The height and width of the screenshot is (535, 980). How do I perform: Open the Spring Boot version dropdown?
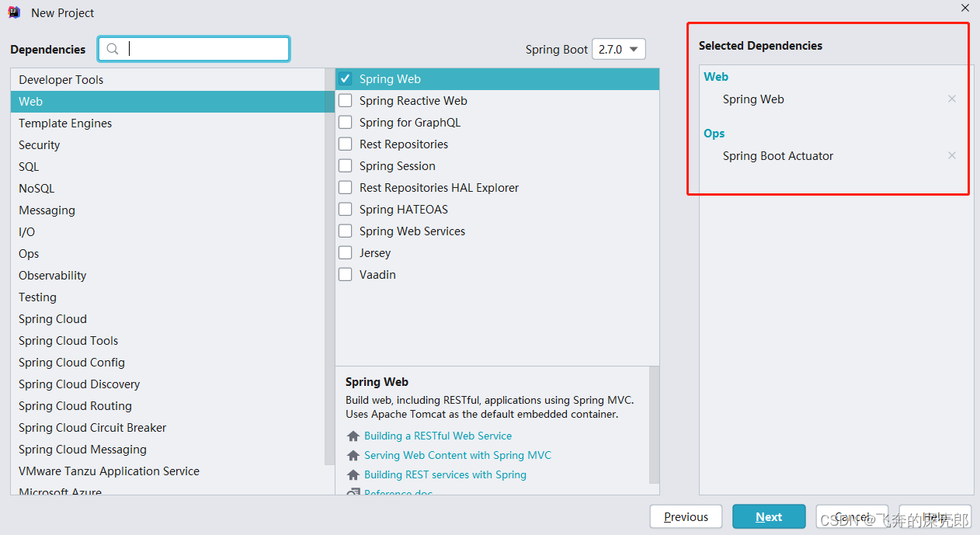point(618,49)
